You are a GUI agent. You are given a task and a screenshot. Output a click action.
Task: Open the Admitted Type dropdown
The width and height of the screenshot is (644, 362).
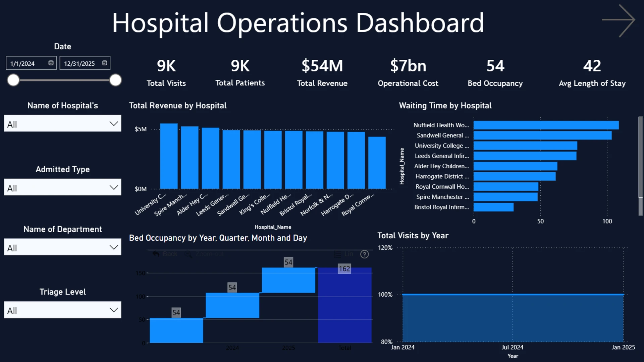62,187
